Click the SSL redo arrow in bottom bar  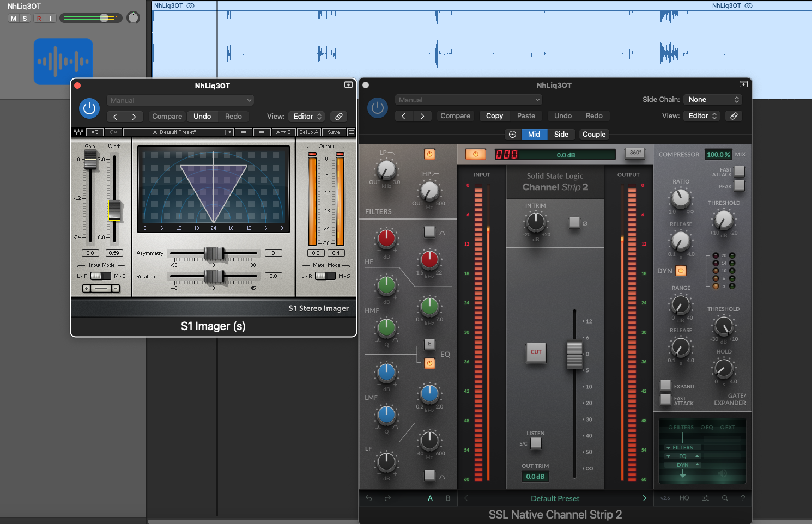[x=387, y=498]
